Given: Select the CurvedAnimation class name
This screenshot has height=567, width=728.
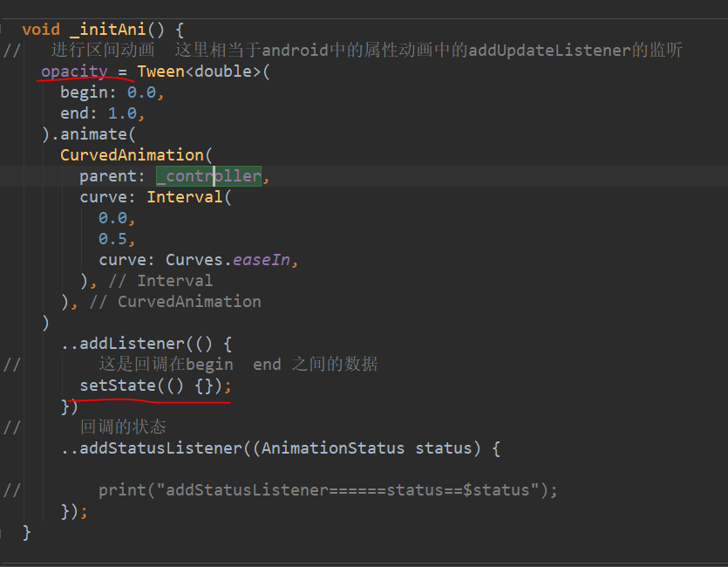Looking at the screenshot, I should [x=133, y=154].
